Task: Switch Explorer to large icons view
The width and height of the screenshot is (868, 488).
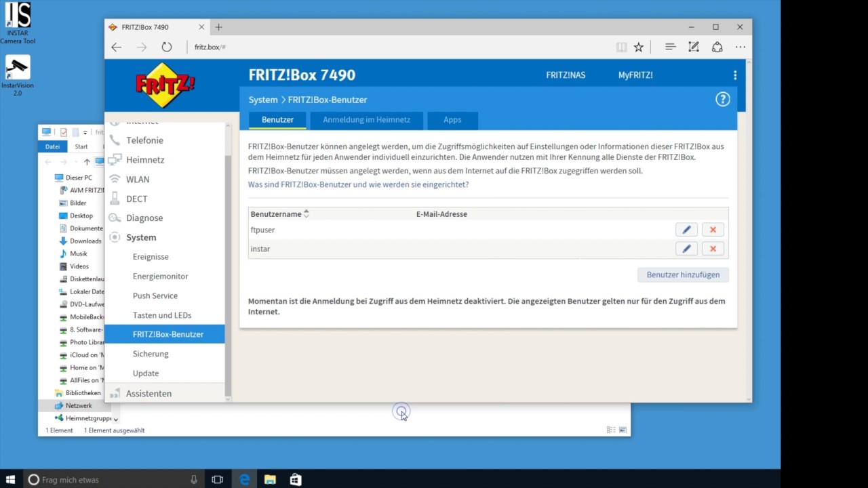Action: (623, 430)
